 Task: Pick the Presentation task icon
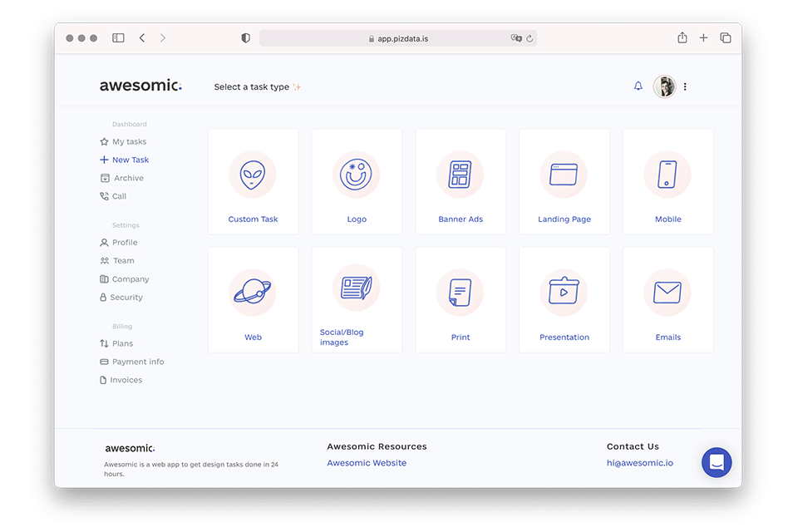click(x=564, y=293)
